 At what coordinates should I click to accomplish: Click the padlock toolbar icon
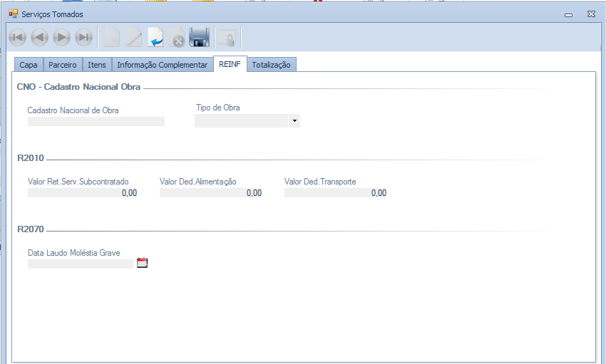click(227, 38)
